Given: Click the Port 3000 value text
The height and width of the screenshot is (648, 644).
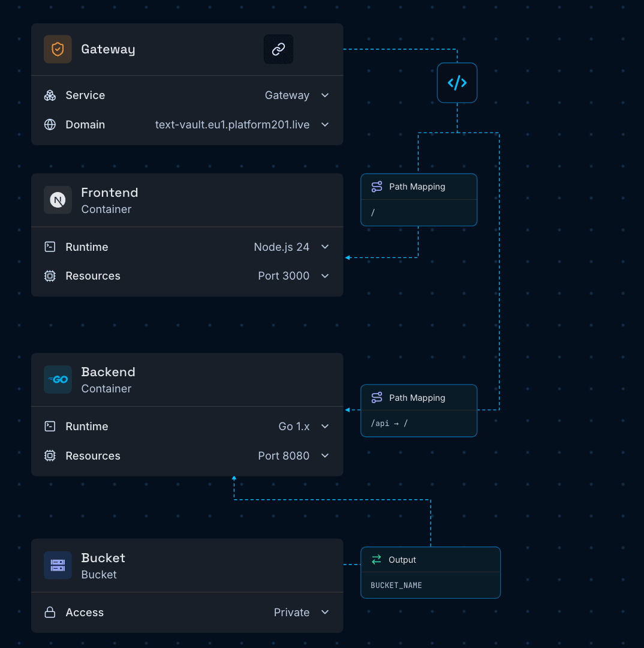Looking at the screenshot, I should coord(284,275).
